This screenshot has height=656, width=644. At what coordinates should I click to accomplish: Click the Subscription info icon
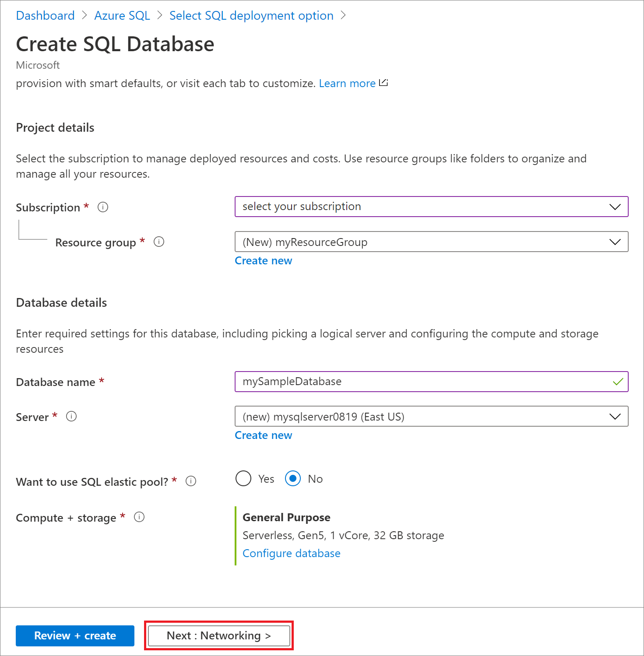(x=103, y=207)
